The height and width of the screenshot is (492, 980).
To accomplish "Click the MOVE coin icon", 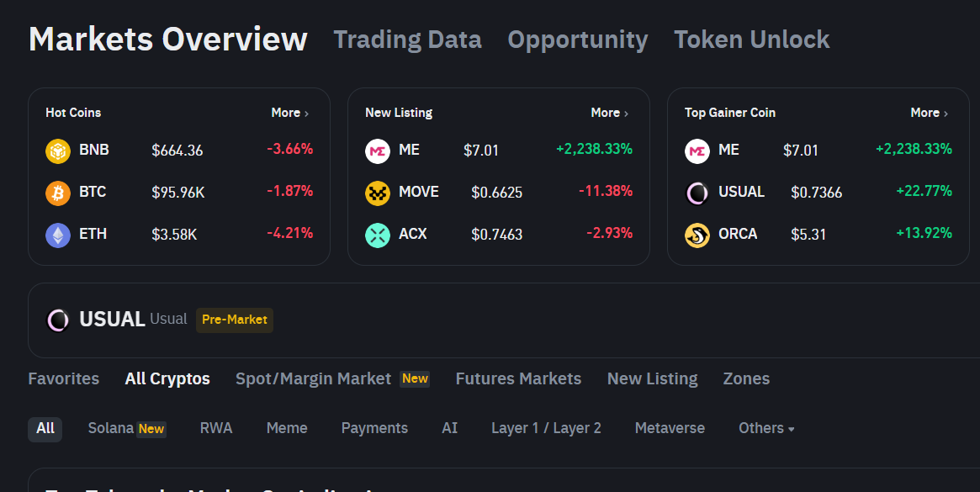I will [x=378, y=193].
